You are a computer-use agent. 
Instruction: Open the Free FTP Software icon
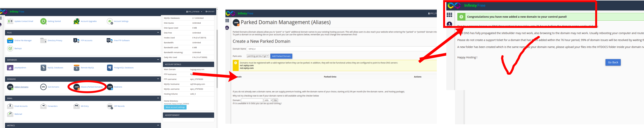point(110,40)
